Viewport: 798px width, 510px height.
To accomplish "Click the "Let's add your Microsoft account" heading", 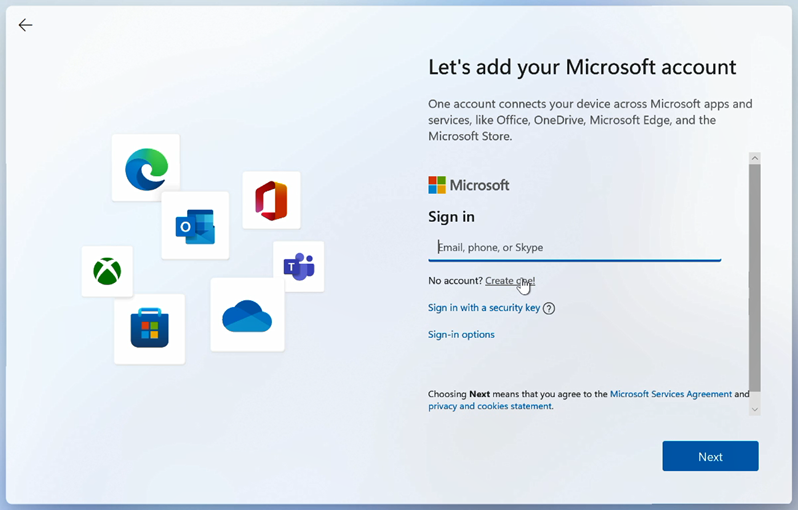I will click(582, 67).
